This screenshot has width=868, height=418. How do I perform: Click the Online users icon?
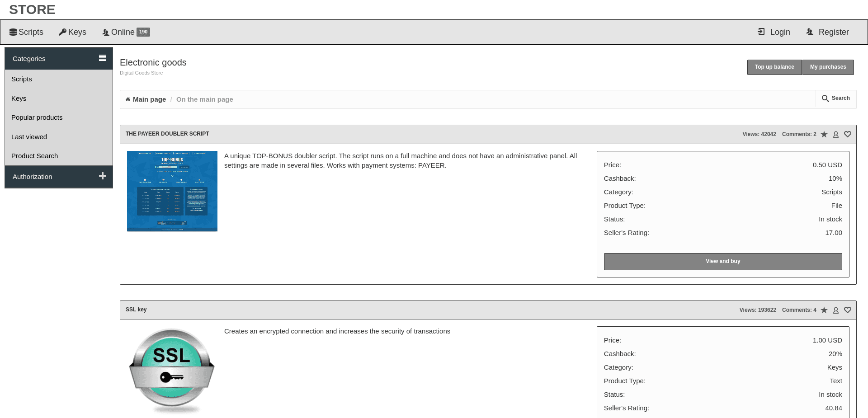106,32
